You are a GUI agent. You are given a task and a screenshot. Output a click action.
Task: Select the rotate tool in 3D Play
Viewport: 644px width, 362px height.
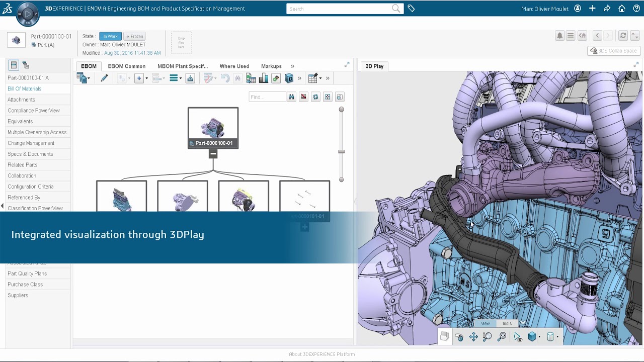click(x=459, y=337)
